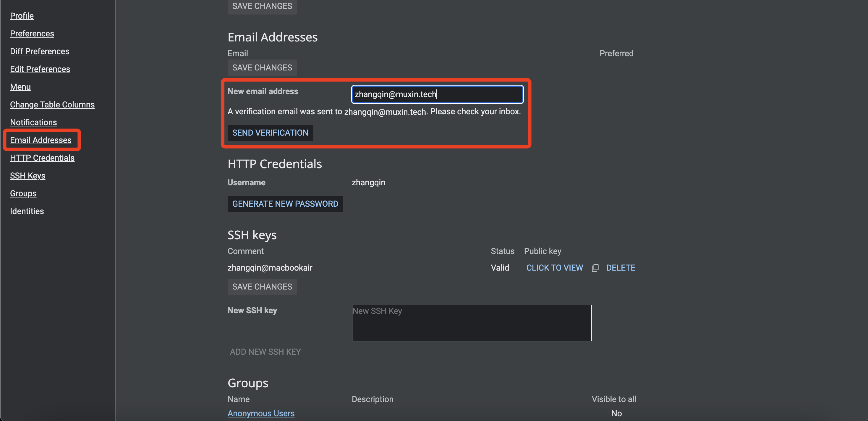Viewport: 868px width, 421px height.
Task: Open Change Table Columns section
Action: point(52,105)
